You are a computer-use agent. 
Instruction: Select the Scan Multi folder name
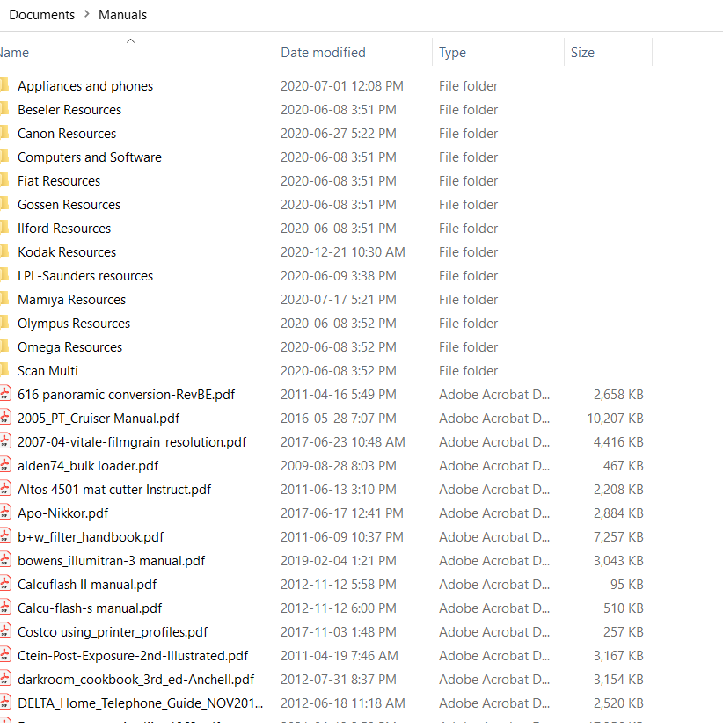47,370
